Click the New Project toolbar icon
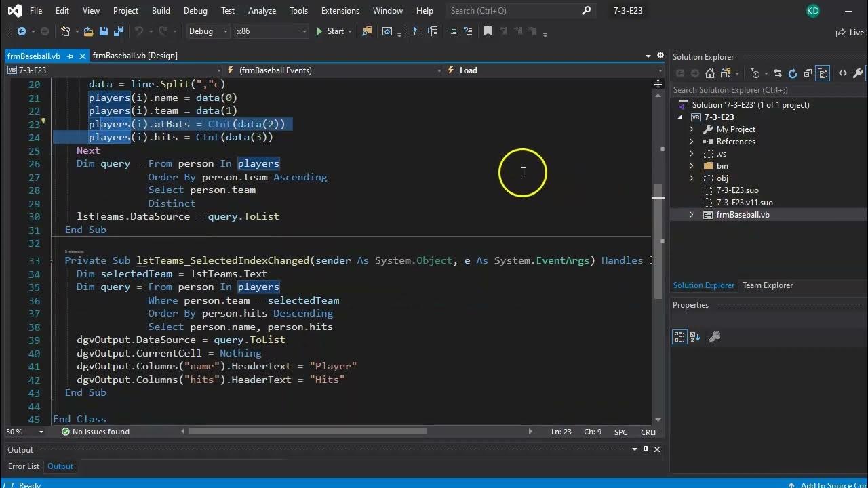The image size is (868, 488). [65, 31]
